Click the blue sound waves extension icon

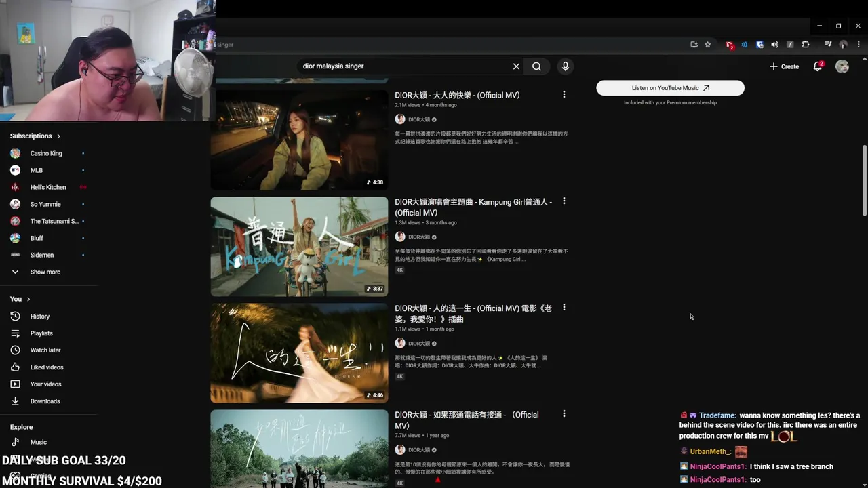(x=745, y=45)
